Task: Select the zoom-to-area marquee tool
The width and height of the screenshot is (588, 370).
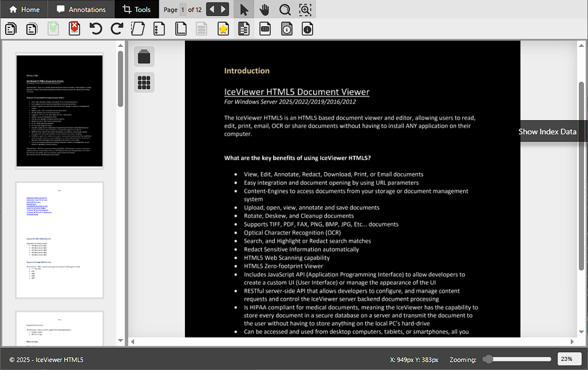Action: coord(305,9)
